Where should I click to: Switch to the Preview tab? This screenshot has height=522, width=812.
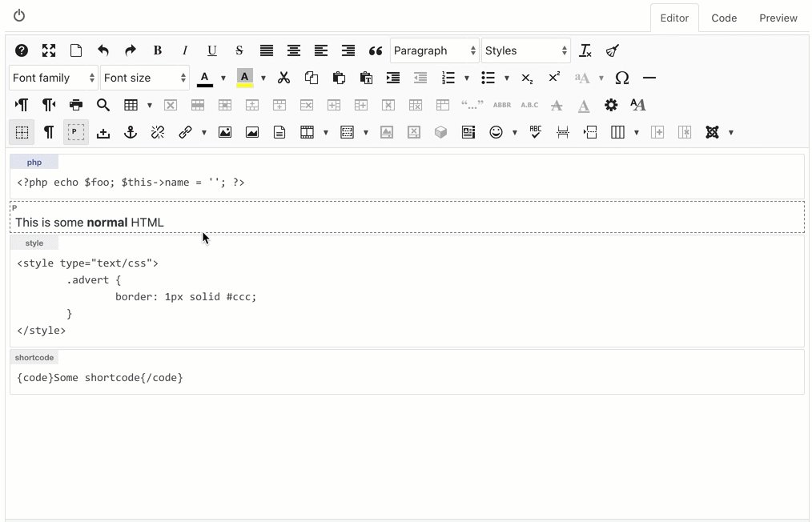point(778,18)
